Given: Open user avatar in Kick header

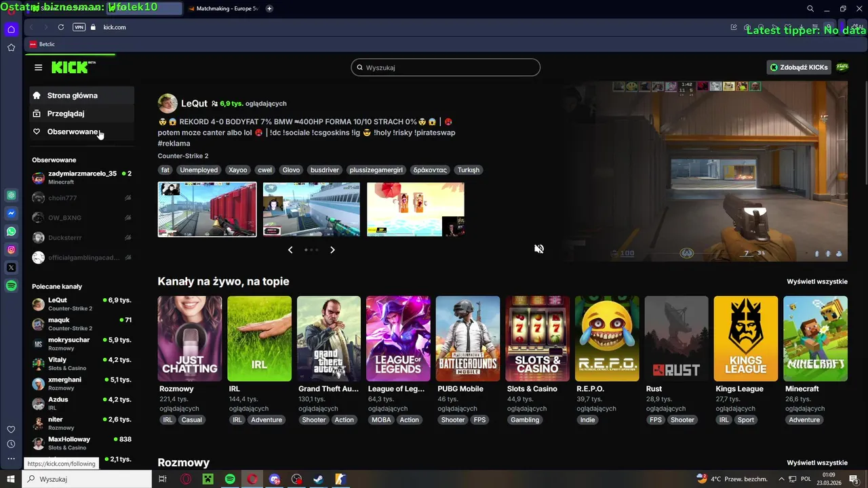Looking at the screenshot, I should coord(842,67).
